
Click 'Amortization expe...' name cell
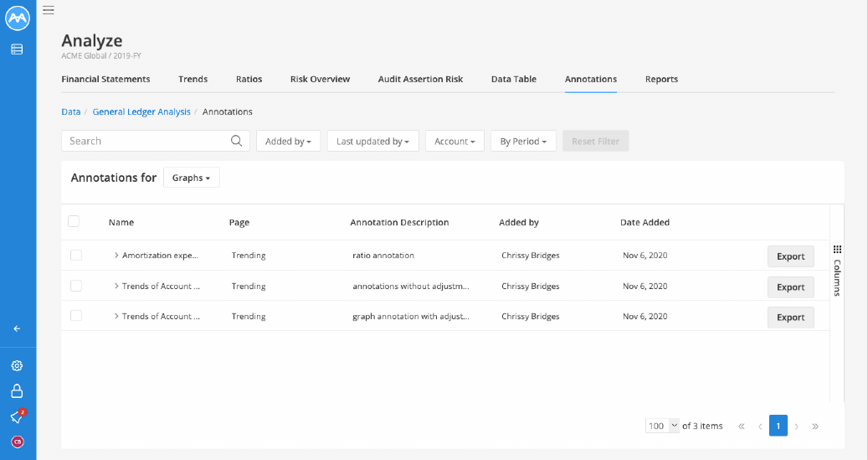point(160,256)
